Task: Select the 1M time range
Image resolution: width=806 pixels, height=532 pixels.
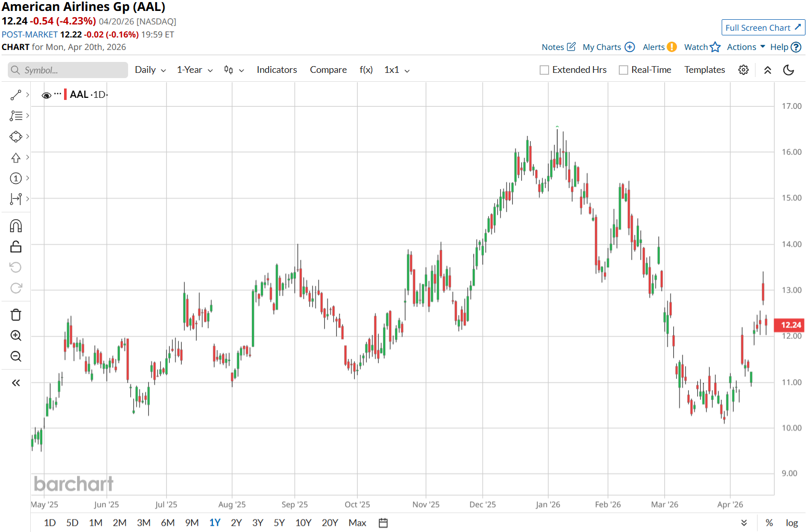Action: [96, 523]
